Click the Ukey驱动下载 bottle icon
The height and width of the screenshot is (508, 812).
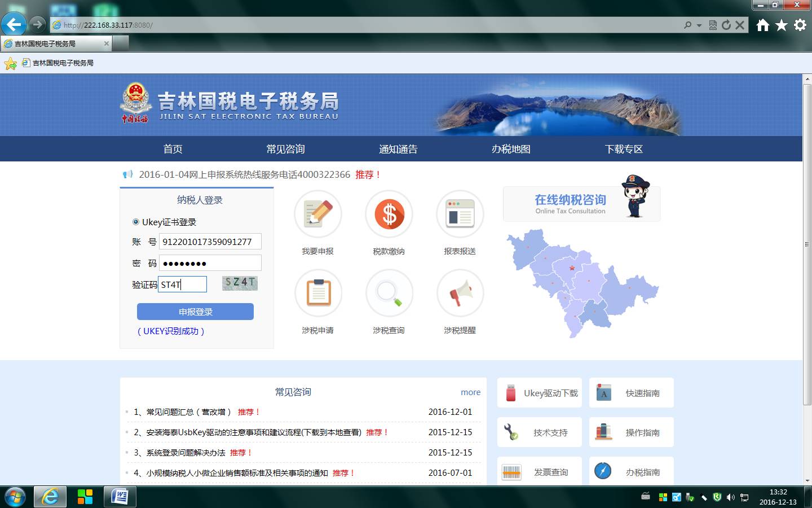511,393
